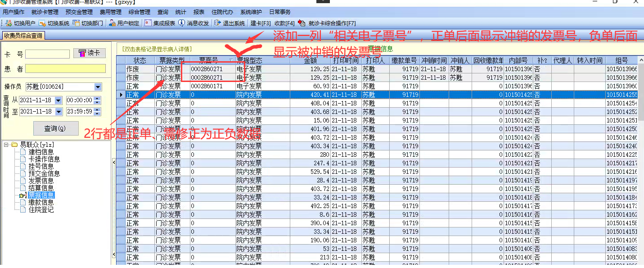644x268 pixels.
Task: Collapse the 易联众[ylz] tree node
Action: coord(6,145)
